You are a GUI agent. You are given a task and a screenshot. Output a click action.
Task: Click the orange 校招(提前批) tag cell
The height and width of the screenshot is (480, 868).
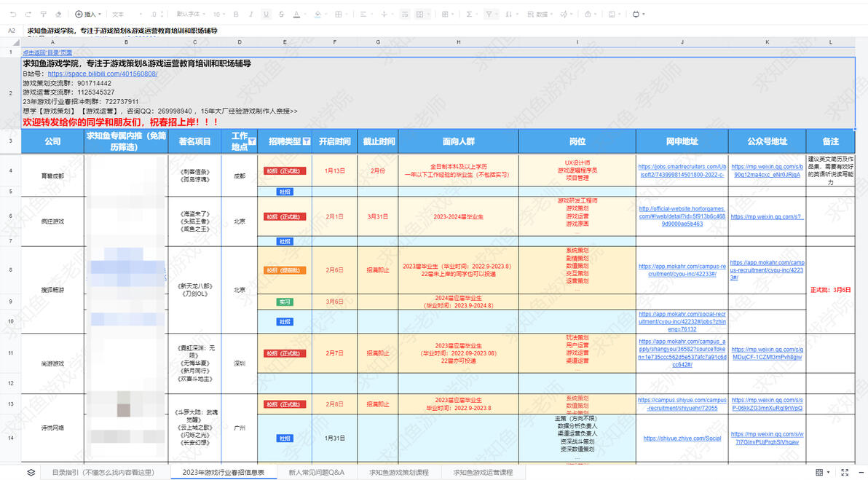(x=285, y=270)
